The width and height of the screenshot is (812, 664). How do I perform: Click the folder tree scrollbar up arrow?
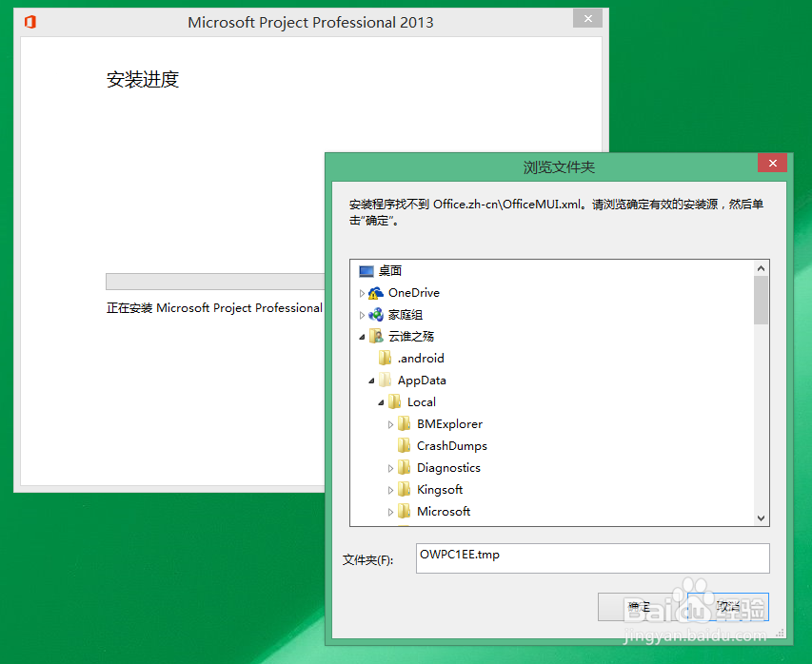tap(761, 268)
